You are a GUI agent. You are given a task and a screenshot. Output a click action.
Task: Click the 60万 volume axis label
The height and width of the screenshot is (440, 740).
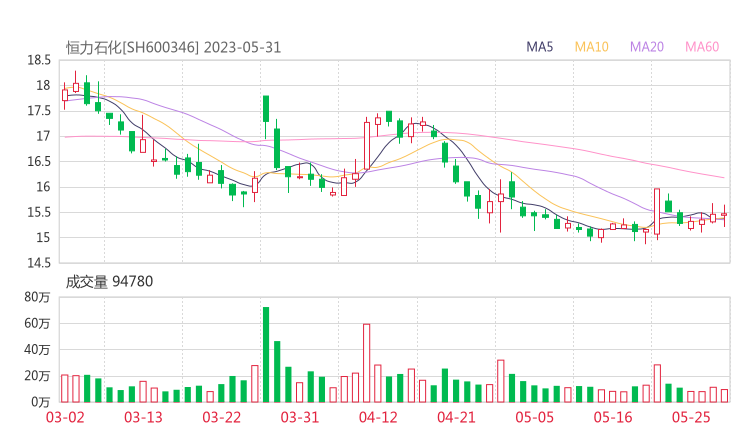tap(37, 323)
